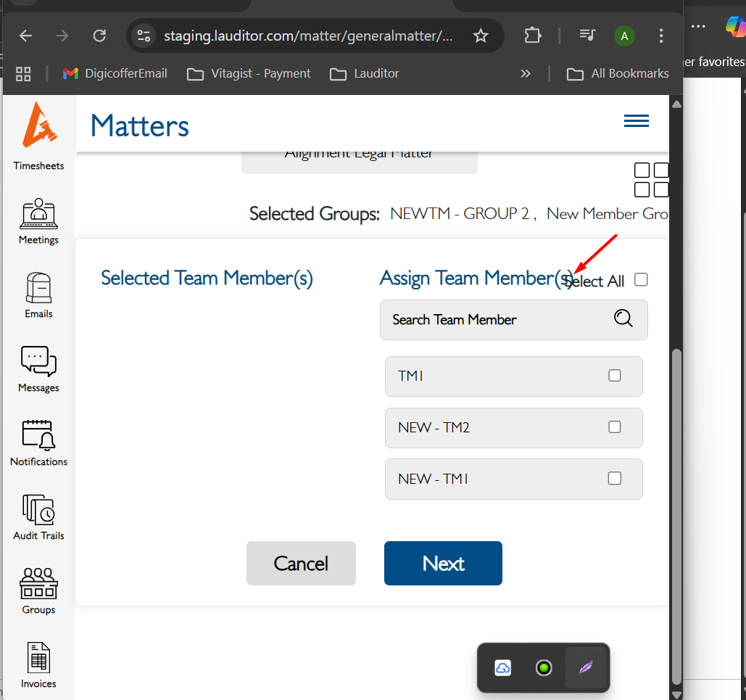This screenshot has width=746, height=700.
Task: Select the NEW - TM2 checkbox
Action: coord(615,427)
